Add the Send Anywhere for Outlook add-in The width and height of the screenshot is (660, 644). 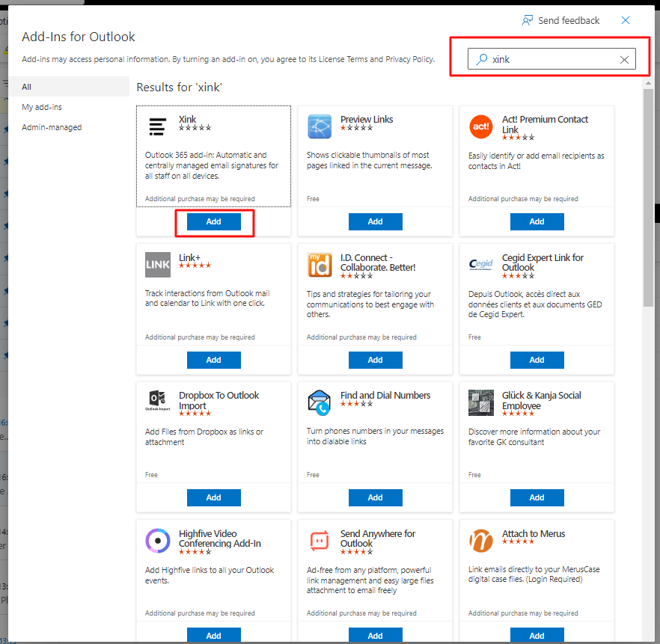[376, 635]
